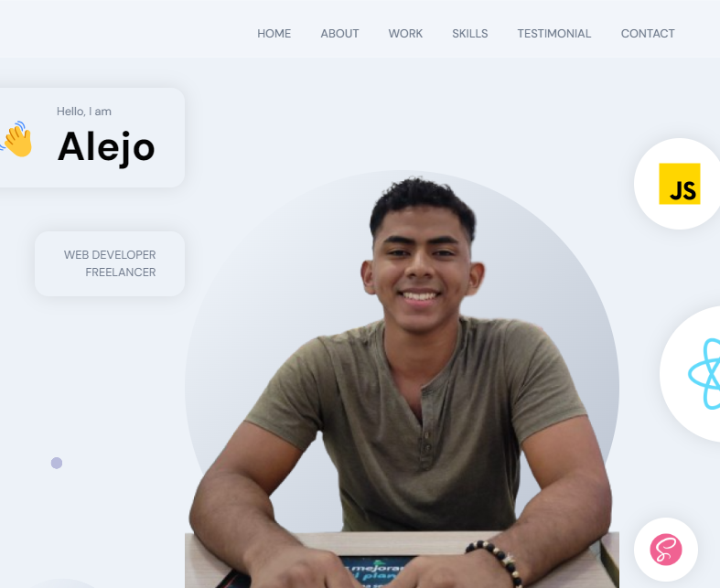
Task: Jump to the SKILLS section
Action: click(470, 34)
